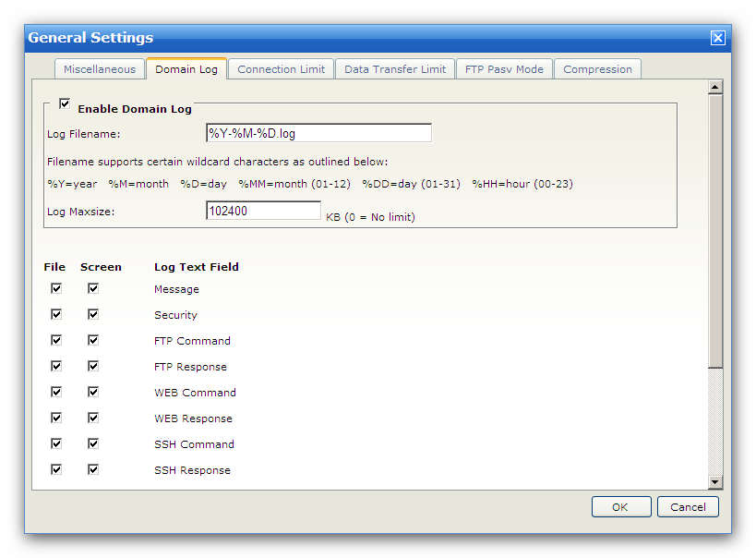Uncheck File logging for Security

[56, 315]
